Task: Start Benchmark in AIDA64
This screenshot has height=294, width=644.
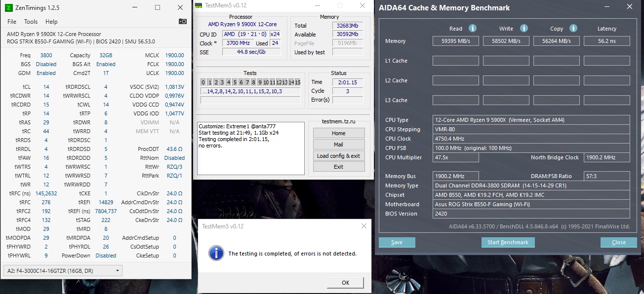Action: point(508,242)
